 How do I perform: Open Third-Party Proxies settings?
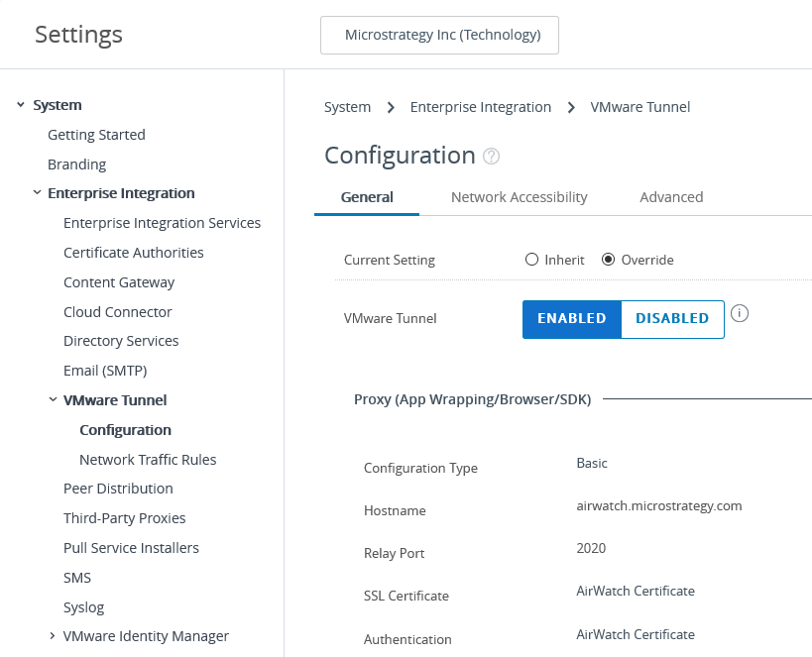point(124,518)
